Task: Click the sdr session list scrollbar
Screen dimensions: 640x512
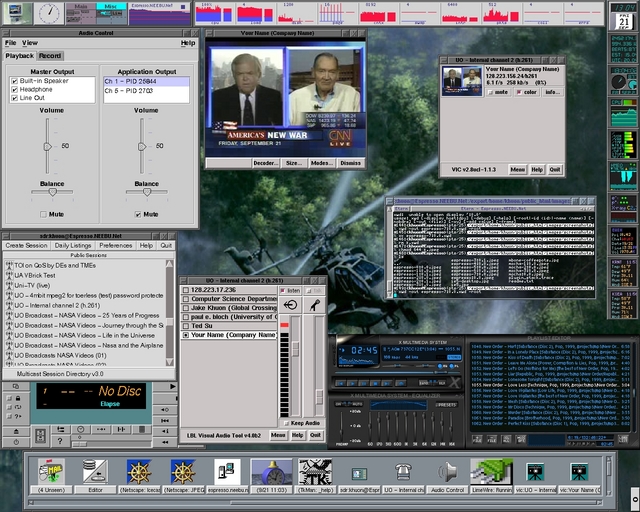Action: click(170, 313)
